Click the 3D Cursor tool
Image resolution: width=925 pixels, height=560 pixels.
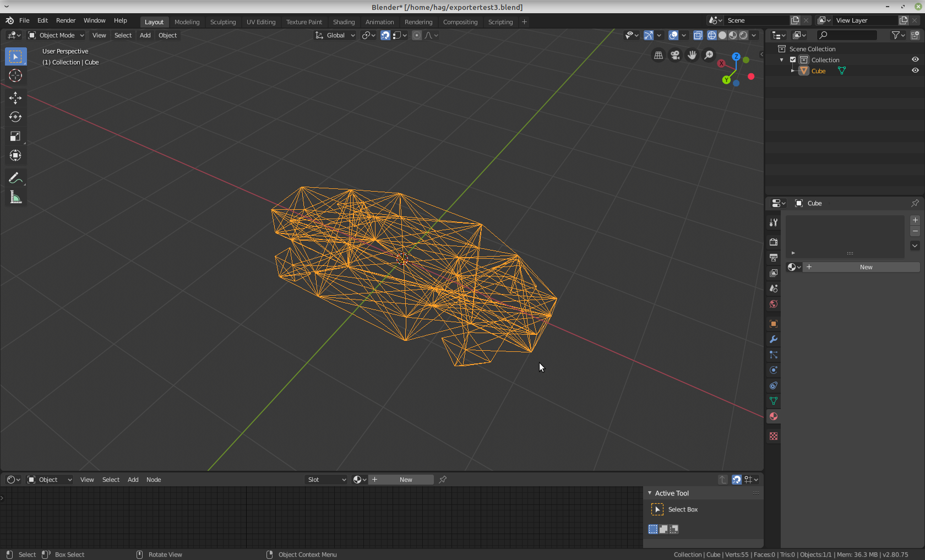[15, 75]
